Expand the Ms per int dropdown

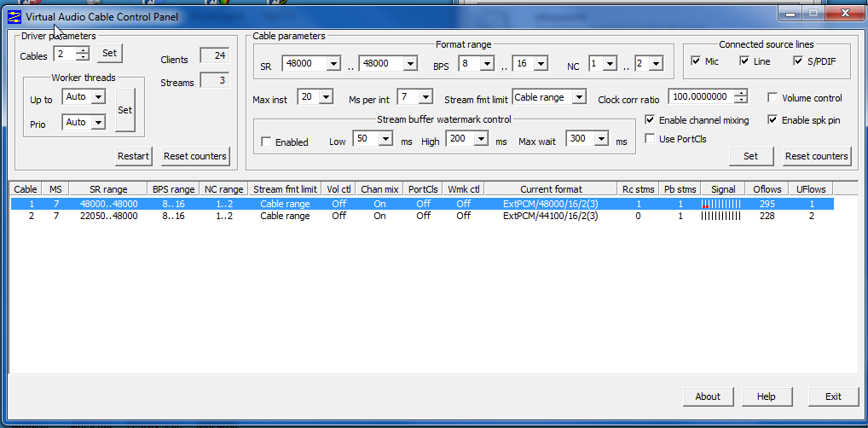coord(425,97)
